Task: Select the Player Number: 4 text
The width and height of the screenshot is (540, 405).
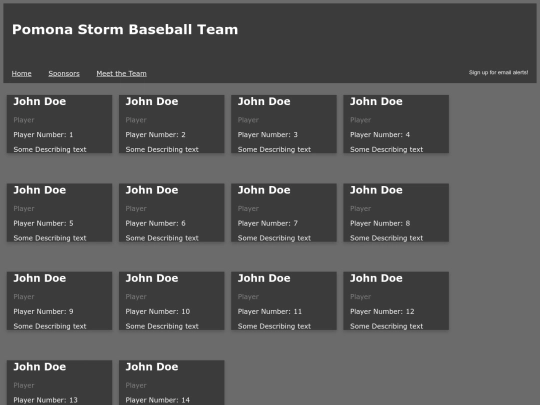Action: click(x=380, y=135)
